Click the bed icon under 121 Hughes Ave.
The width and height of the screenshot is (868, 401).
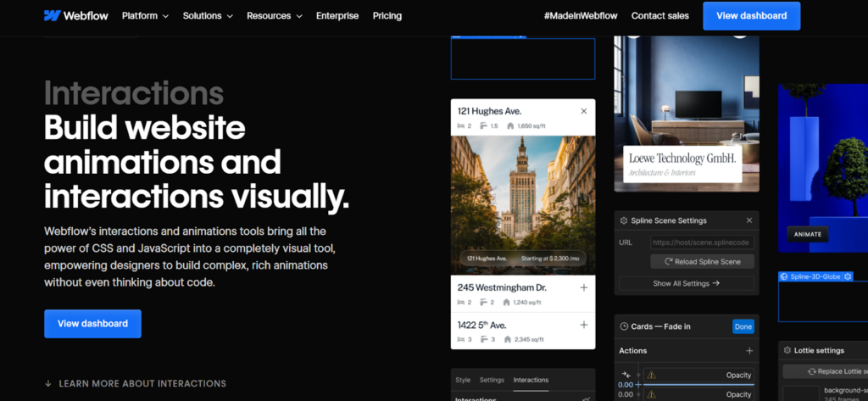pyautogui.click(x=460, y=125)
